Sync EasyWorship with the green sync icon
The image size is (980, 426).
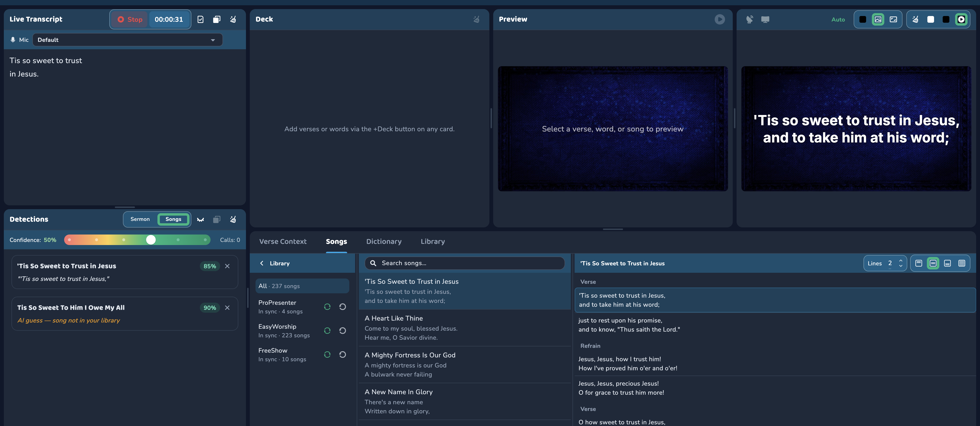(x=327, y=331)
